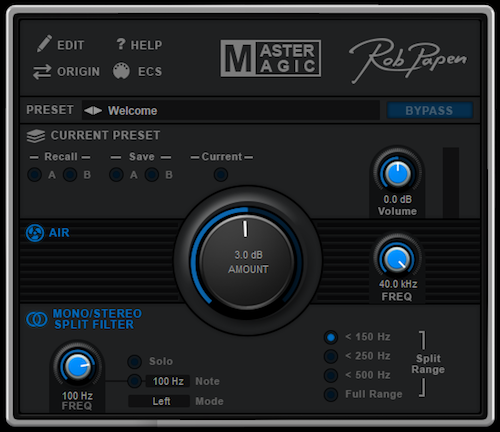Click the Split Range label
500x432 pixels.
tap(428, 364)
